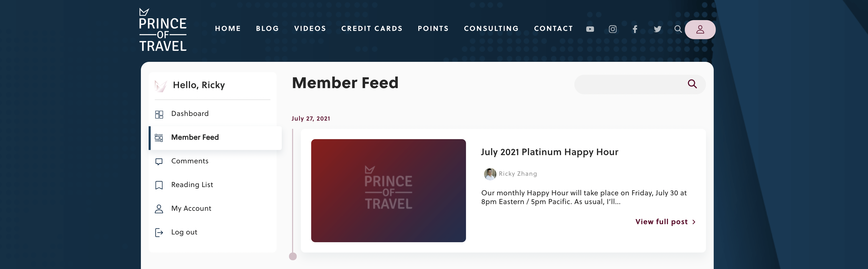Screen dimensions: 868x269
Task: Open the Points navigation item
Action: (433, 29)
